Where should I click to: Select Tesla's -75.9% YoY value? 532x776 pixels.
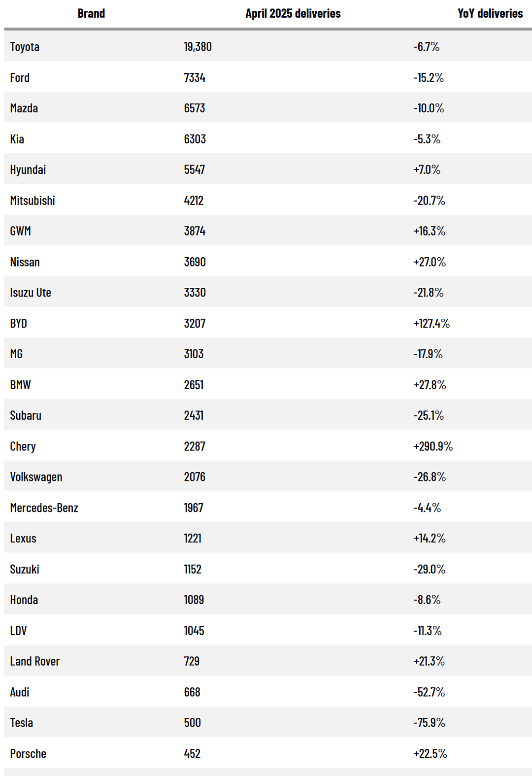click(429, 723)
